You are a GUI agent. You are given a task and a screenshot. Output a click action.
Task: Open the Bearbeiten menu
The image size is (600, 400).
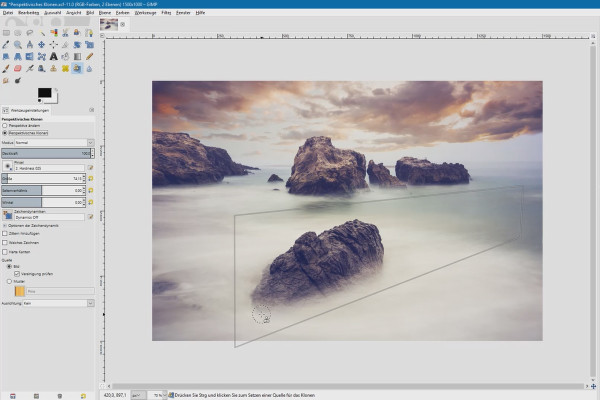click(28, 13)
